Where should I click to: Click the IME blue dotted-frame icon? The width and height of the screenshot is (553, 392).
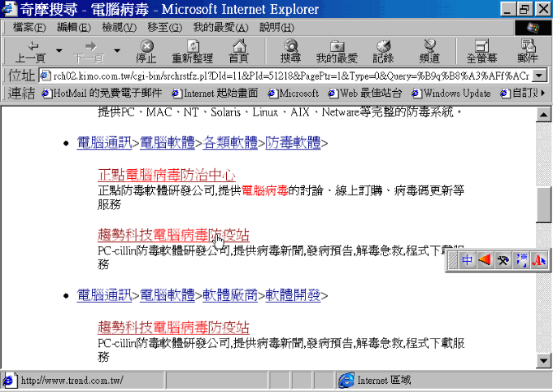click(x=521, y=260)
